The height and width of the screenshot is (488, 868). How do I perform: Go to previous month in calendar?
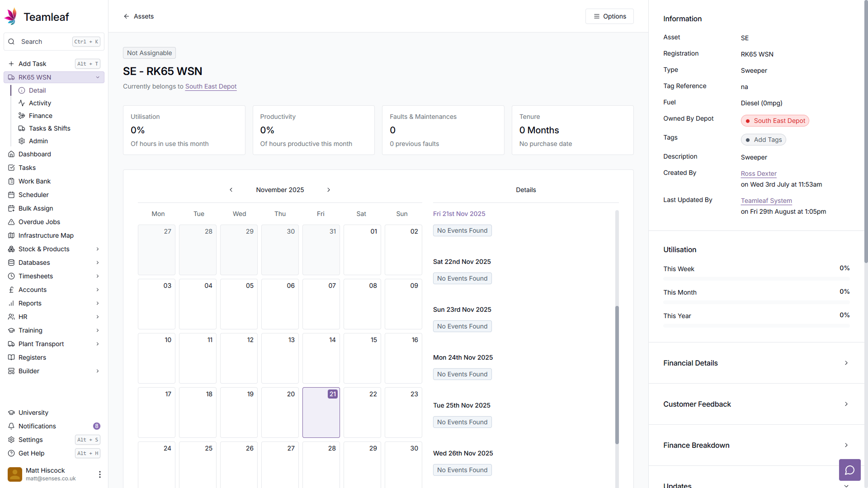231,190
